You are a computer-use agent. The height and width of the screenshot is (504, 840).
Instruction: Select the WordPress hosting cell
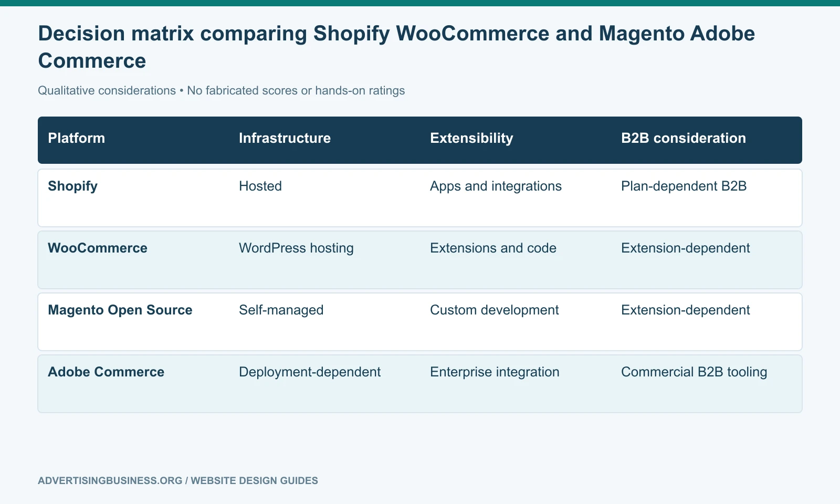click(x=296, y=248)
